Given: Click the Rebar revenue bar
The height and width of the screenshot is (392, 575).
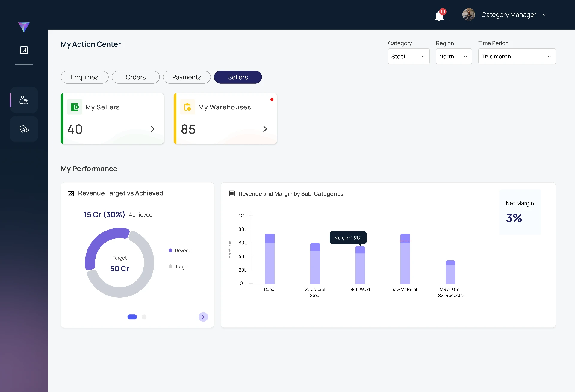Looking at the screenshot, I should [270, 259].
